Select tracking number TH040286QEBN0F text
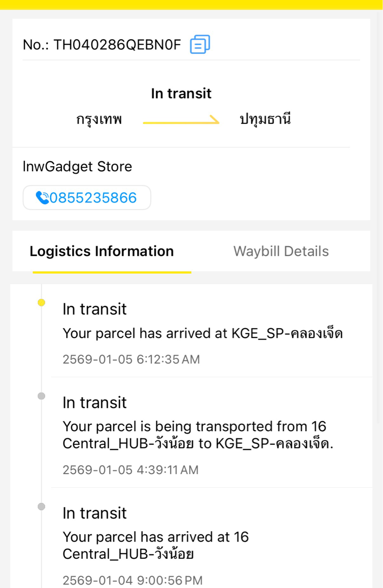383x588 pixels. click(x=117, y=45)
